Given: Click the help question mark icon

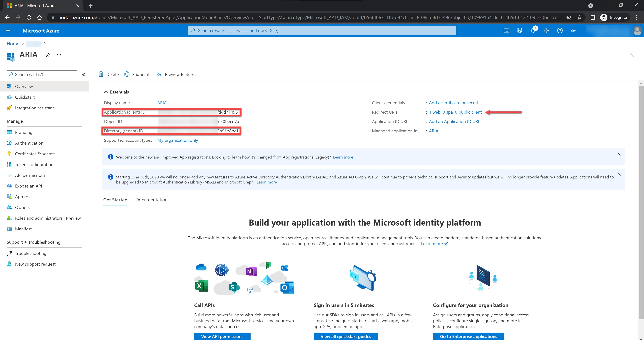Looking at the screenshot, I should coord(560,30).
